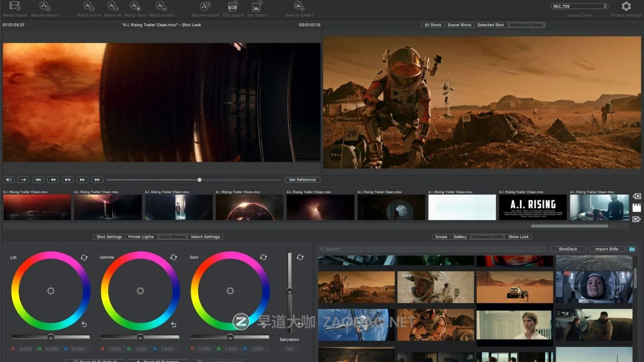Click the Save to Gallery icon

[x=299, y=6]
